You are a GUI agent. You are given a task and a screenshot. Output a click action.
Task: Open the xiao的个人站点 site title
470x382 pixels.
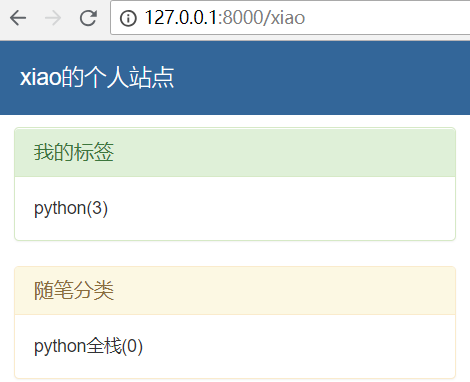click(x=97, y=77)
